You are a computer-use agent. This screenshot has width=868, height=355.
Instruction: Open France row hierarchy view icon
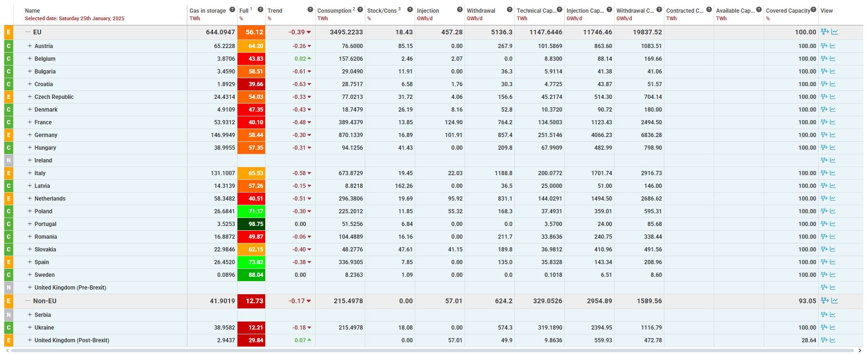click(824, 122)
